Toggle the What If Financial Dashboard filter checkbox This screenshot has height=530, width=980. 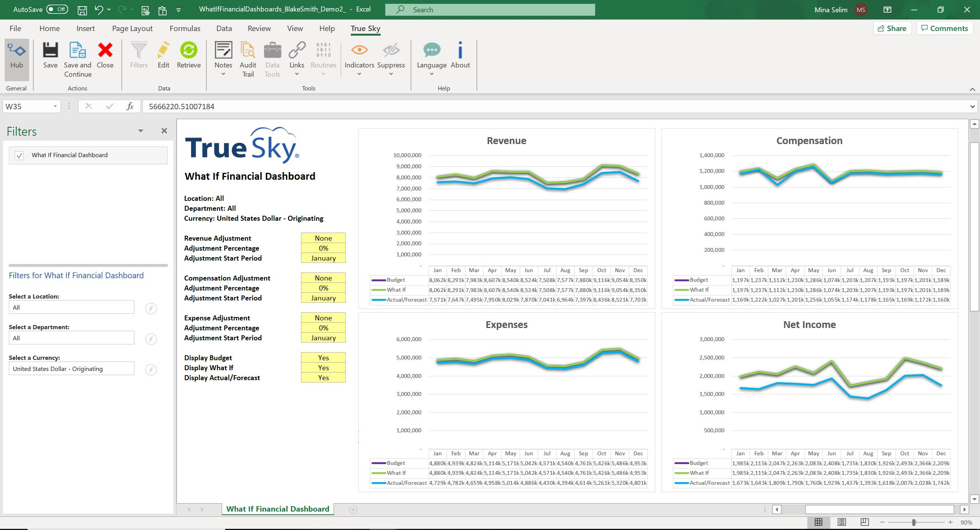coord(18,155)
